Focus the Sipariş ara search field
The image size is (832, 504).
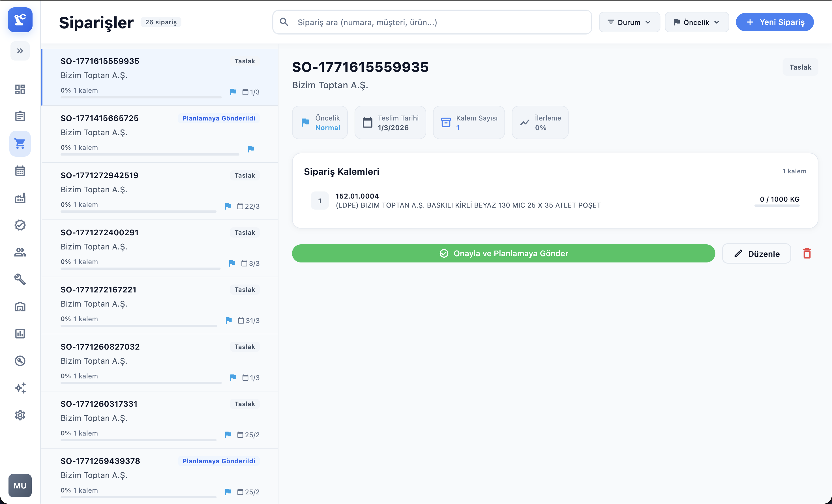point(432,22)
